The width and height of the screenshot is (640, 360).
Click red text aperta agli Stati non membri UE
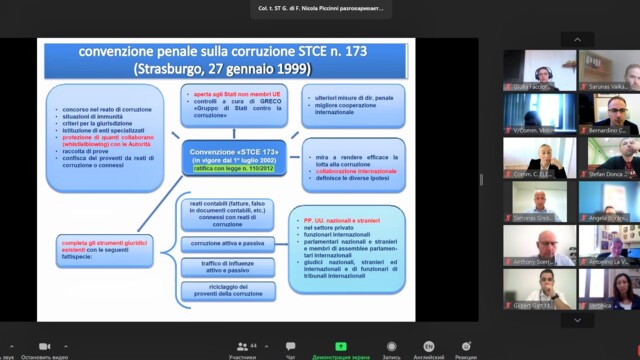237,94
